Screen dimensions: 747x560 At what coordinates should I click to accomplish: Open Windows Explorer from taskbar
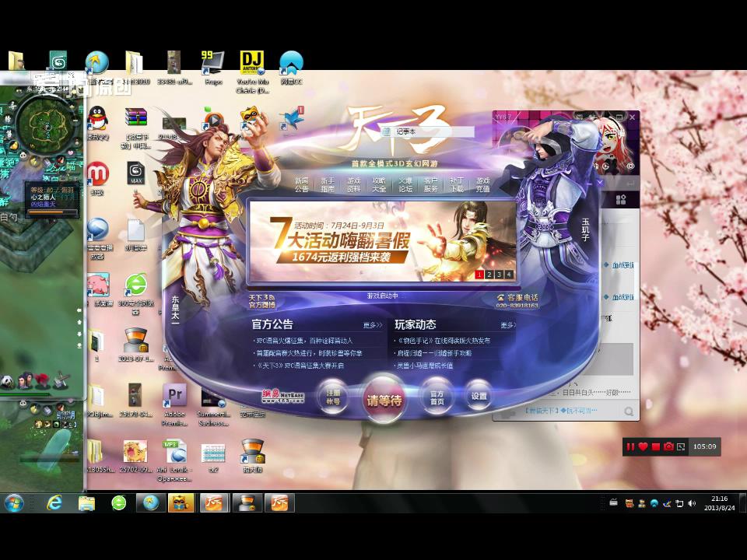[x=86, y=503]
